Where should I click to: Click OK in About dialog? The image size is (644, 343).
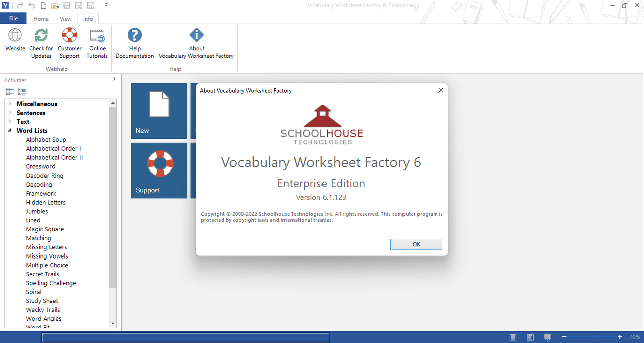click(x=416, y=244)
